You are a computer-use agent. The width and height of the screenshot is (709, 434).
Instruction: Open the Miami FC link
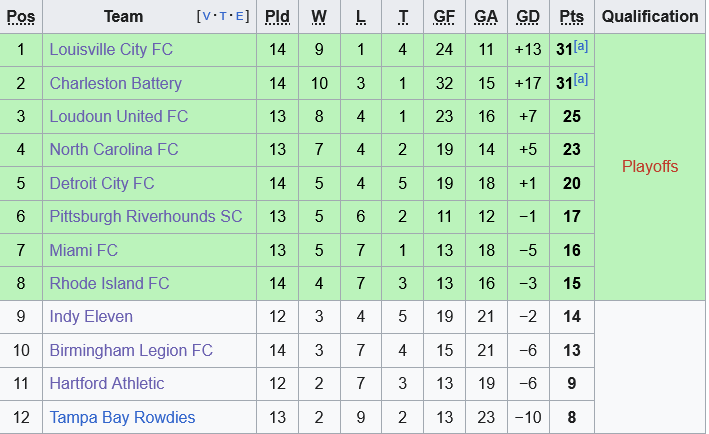pos(84,250)
